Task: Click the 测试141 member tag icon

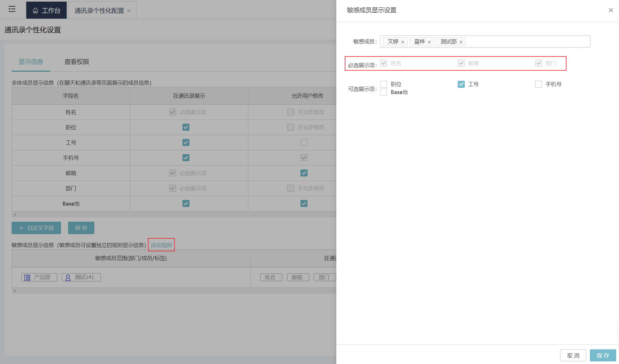Action: click(x=68, y=278)
